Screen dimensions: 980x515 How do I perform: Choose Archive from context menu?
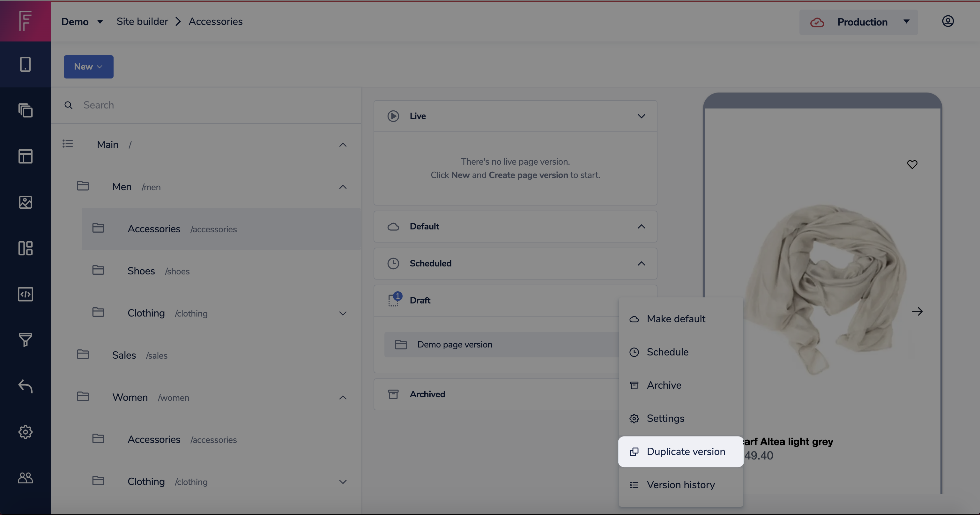[681, 385]
